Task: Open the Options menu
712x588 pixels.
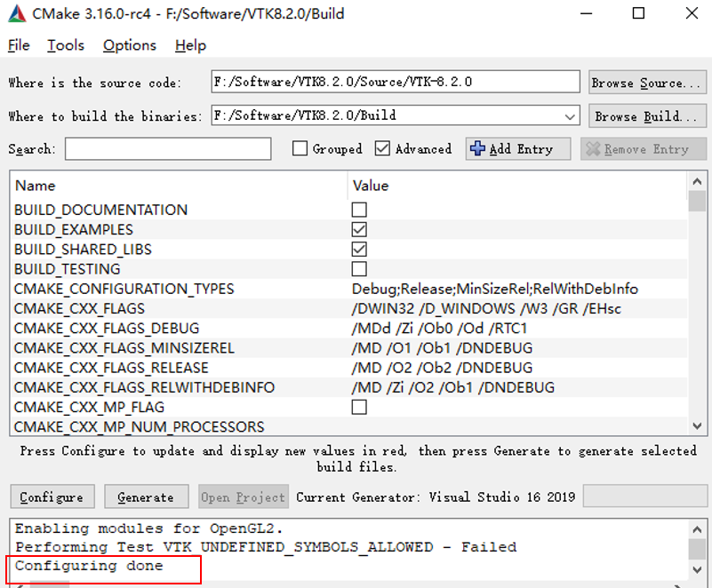Action: click(x=130, y=45)
